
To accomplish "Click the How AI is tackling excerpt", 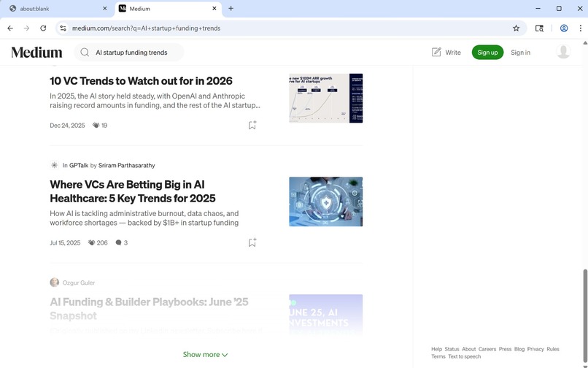I will tap(144, 218).
